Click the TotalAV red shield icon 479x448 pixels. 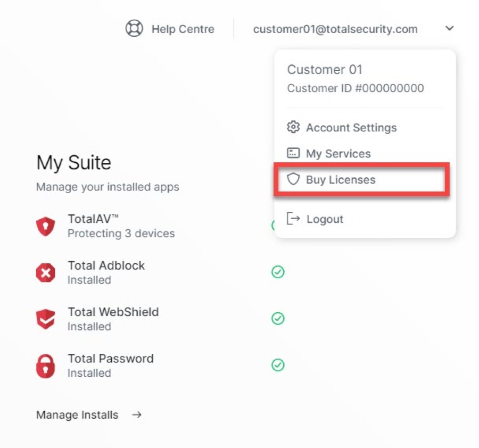click(45, 226)
